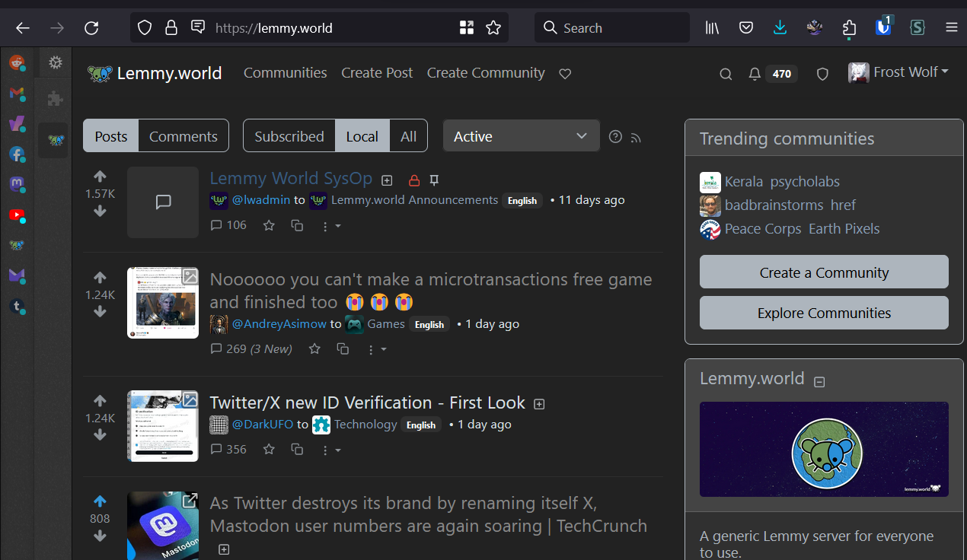Open the Communities nav item
The height and width of the screenshot is (560, 967).
[285, 73]
